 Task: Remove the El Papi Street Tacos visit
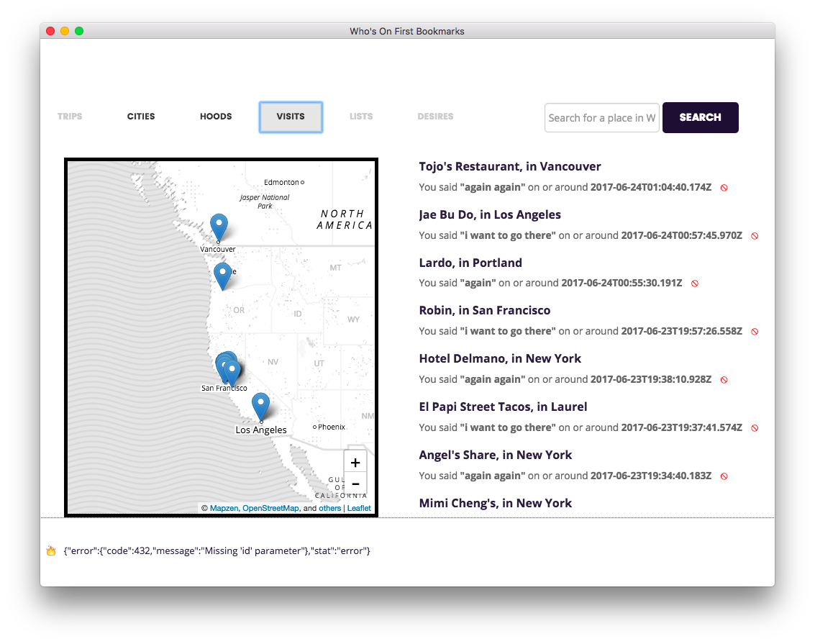point(755,428)
